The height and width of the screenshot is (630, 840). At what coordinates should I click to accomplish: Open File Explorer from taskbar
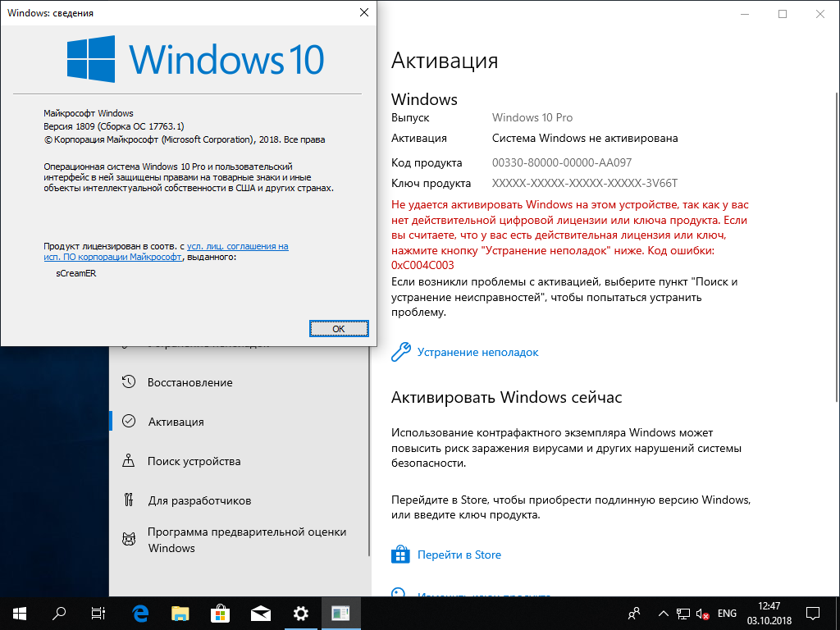point(180,614)
